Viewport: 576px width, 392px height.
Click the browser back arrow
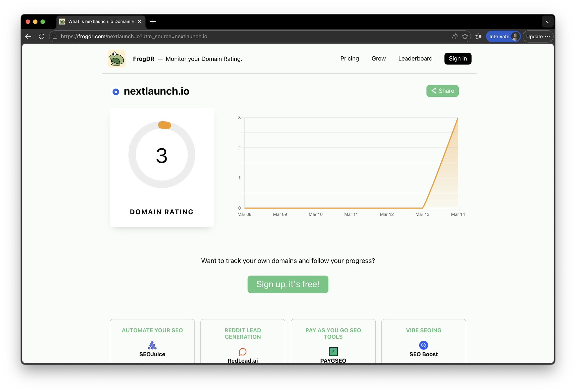[28, 36]
